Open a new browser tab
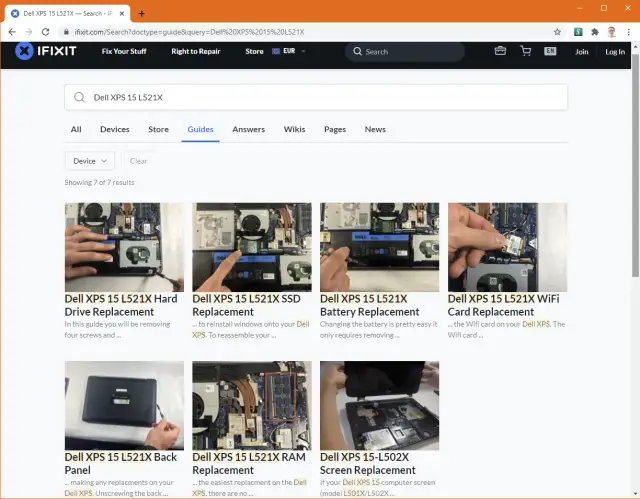The image size is (640, 499). click(x=141, y=13)
